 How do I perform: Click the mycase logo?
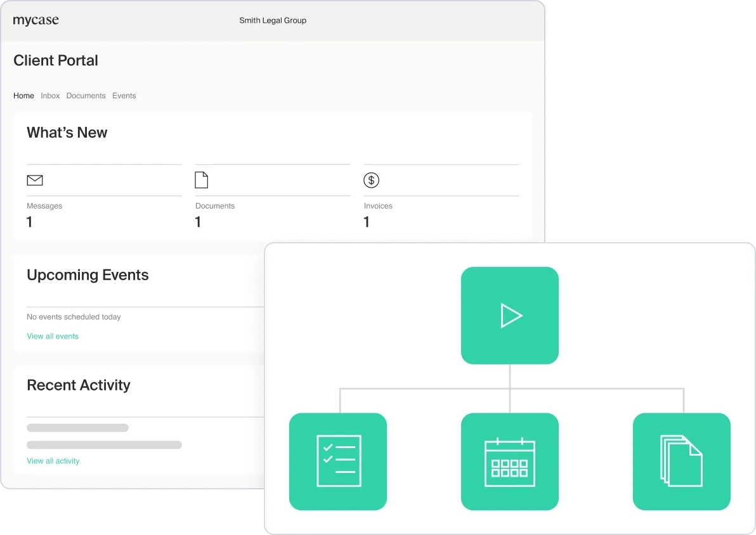pos(36,20)
